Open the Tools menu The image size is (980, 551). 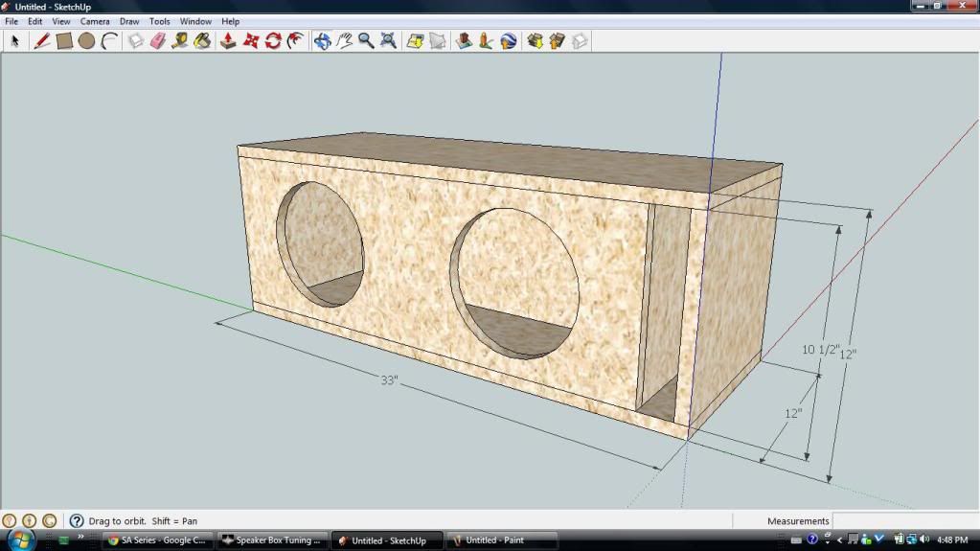click(159, 21)
